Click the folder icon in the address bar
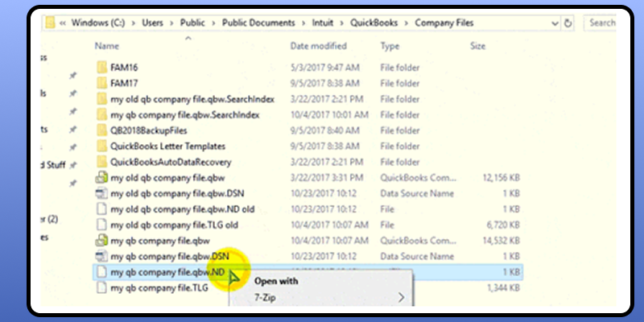 pos(50,23)
